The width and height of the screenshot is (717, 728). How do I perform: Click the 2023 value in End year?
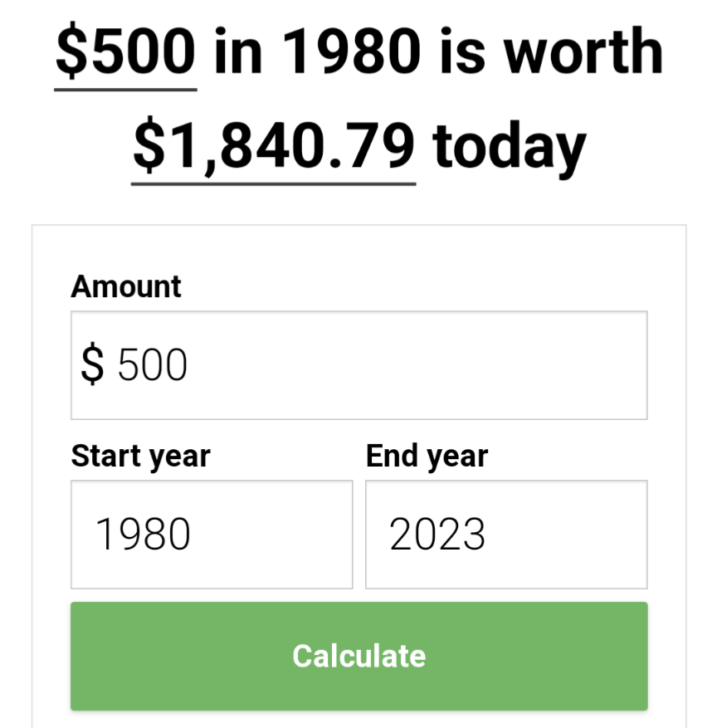coord(437,535)
